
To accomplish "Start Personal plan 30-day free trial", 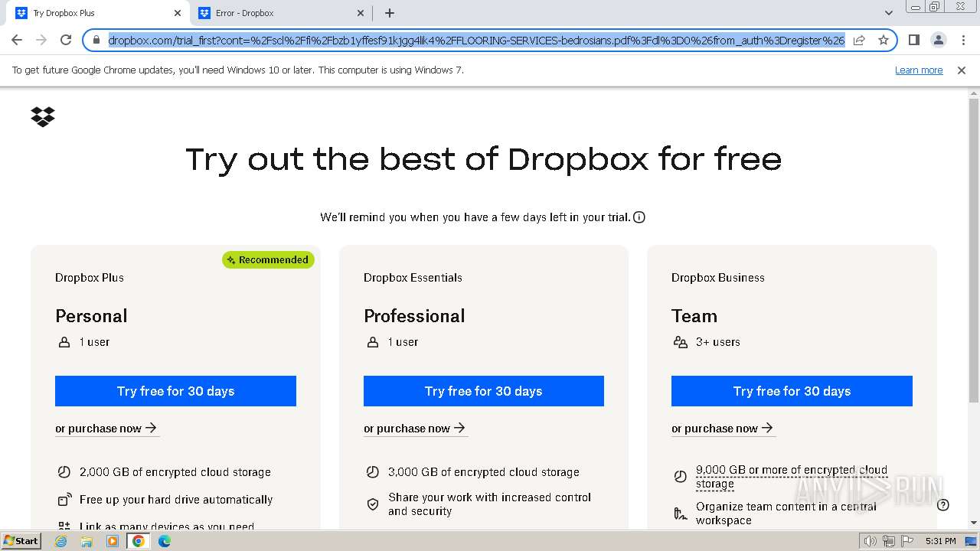I will [175, 391].
